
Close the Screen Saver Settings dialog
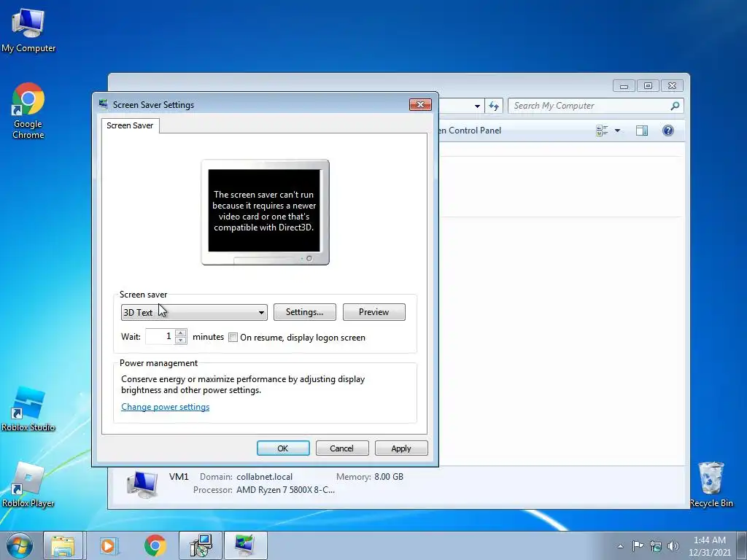[x=420, y=104]
